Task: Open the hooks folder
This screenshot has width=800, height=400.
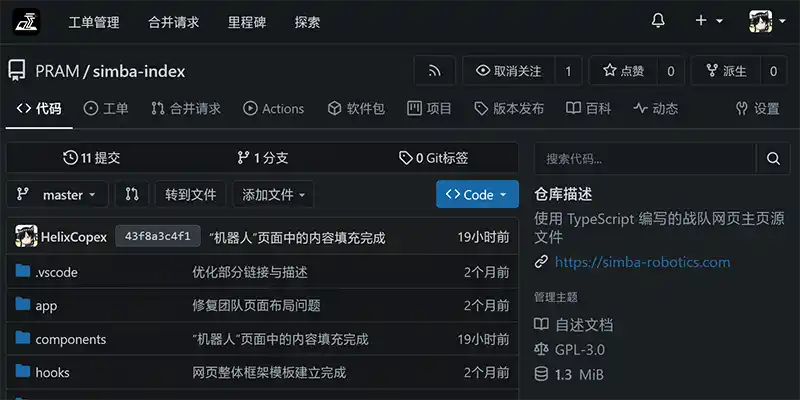Action: 52,372
